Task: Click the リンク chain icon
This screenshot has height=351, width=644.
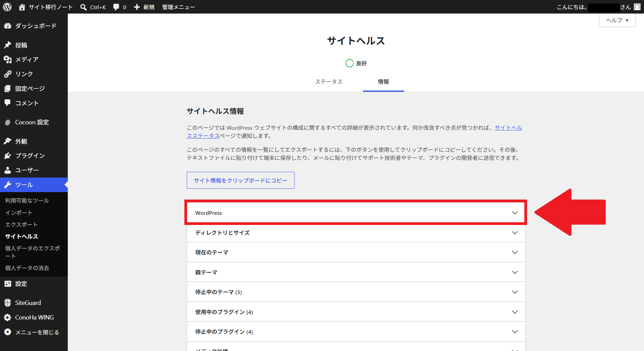Action: click(8, 74)
